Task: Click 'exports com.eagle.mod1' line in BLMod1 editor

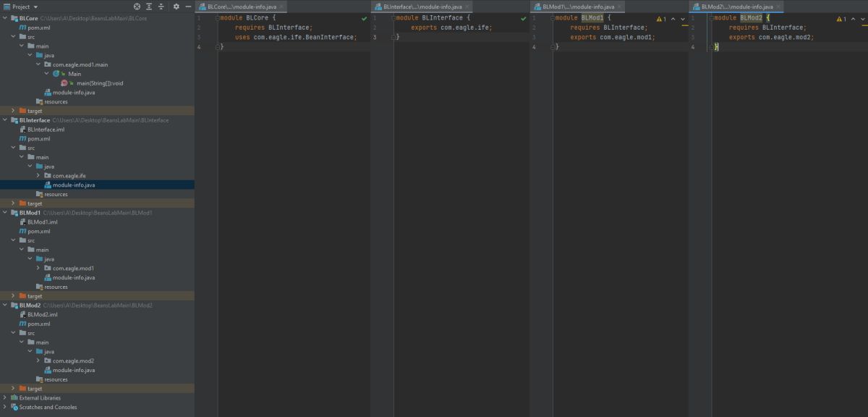Action: tap(613, 37)
